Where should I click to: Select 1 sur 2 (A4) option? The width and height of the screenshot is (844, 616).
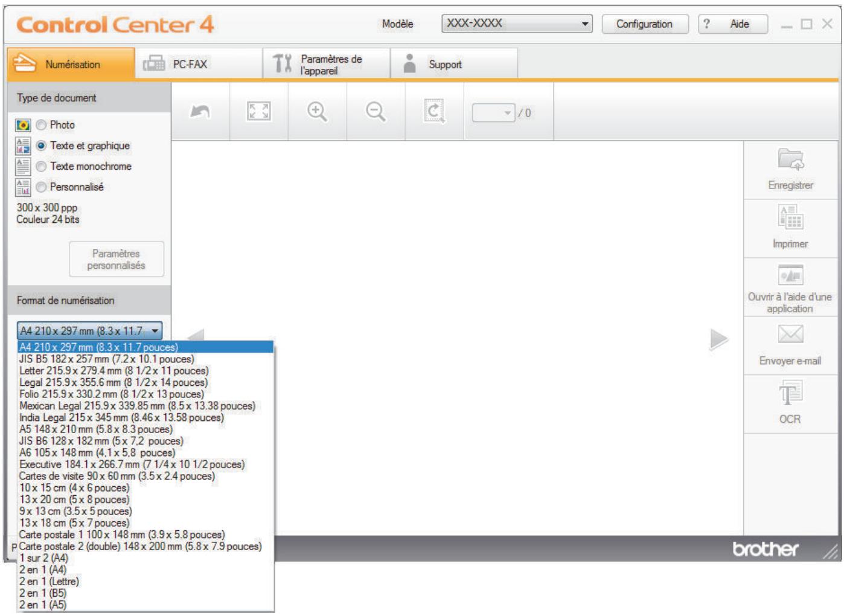(x=145, y=558)
